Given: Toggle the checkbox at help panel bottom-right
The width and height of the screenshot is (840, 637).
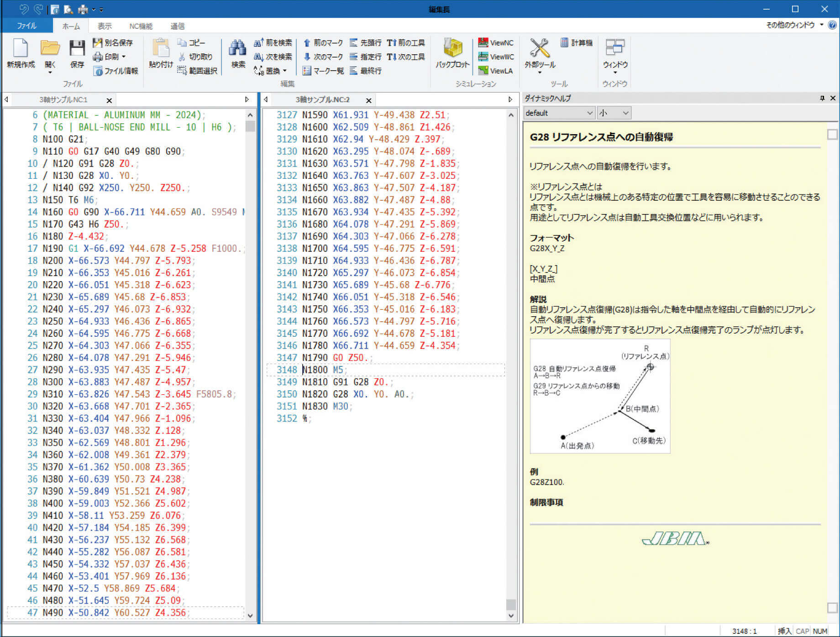Looking at the screenshot, I should click(x=832, y=608).
